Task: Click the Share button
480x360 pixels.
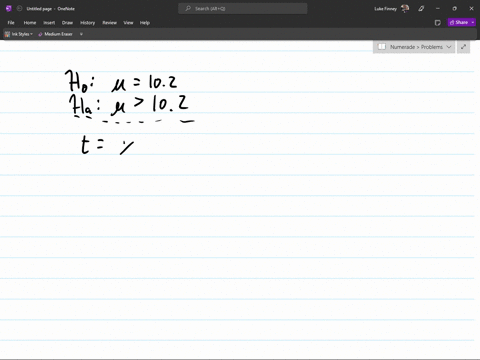Action: tap(459, 22)
